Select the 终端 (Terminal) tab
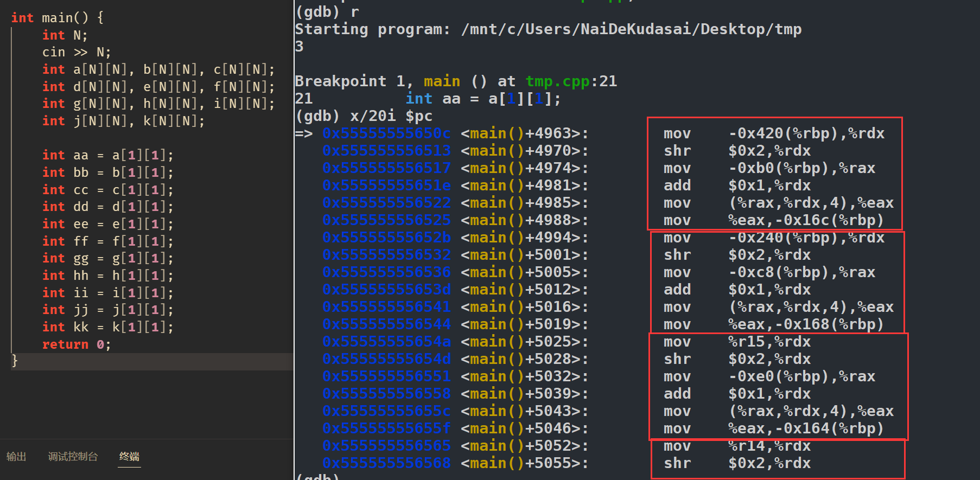 (x=129, y=457)
